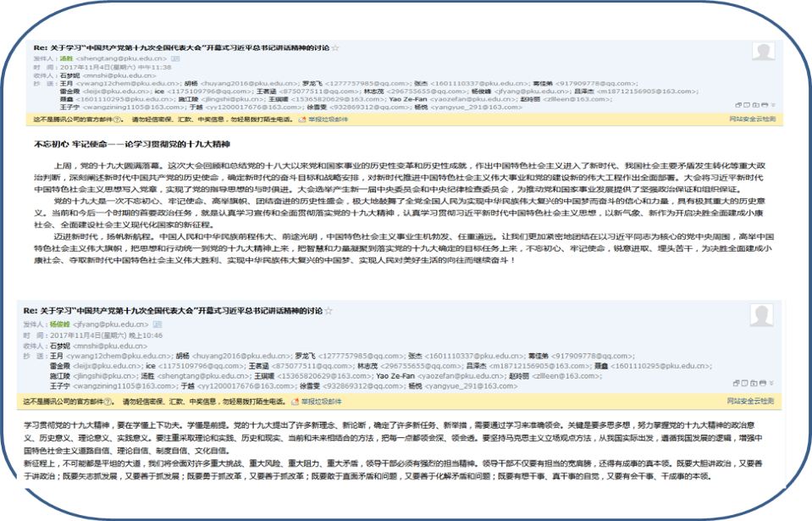Expand more options chevron in second email
Screen dimensions: 812x521
[771, 383]
